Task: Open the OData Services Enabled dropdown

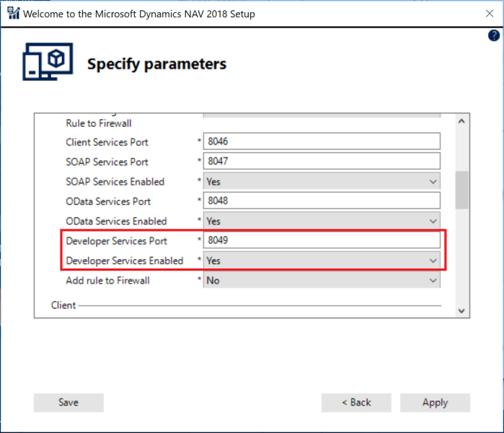Action: [322, 222]
